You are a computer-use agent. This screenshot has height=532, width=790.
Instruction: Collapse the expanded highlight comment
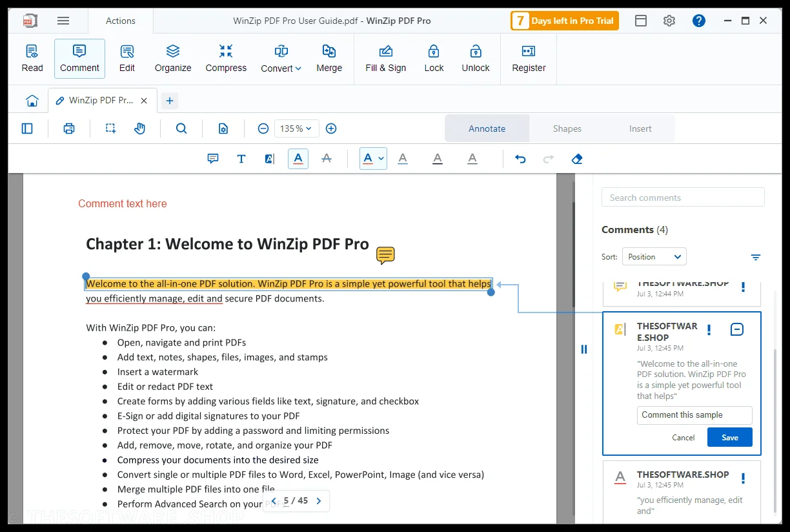pyautogui.click(x=737, y=330)
